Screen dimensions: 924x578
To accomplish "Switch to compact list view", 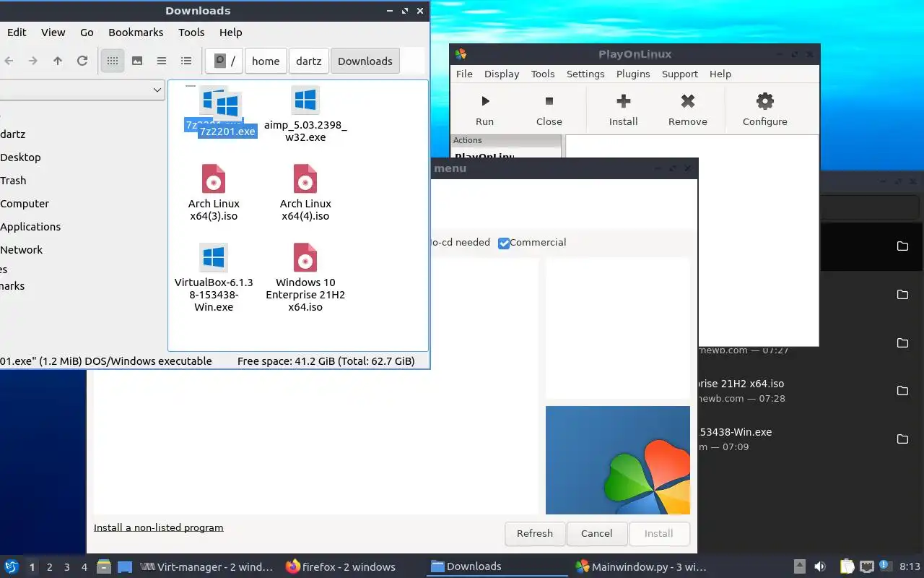I will (x=162, y=61).
